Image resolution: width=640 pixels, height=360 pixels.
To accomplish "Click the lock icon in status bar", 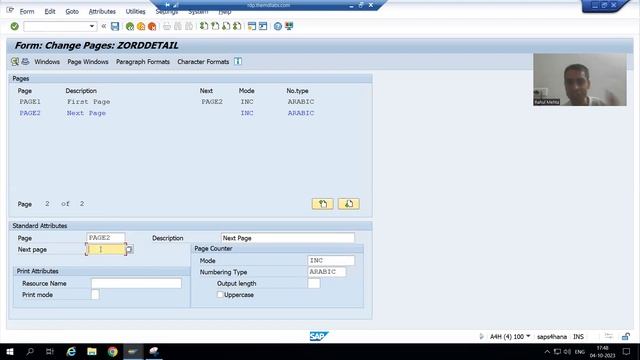I will click(625, 336).
